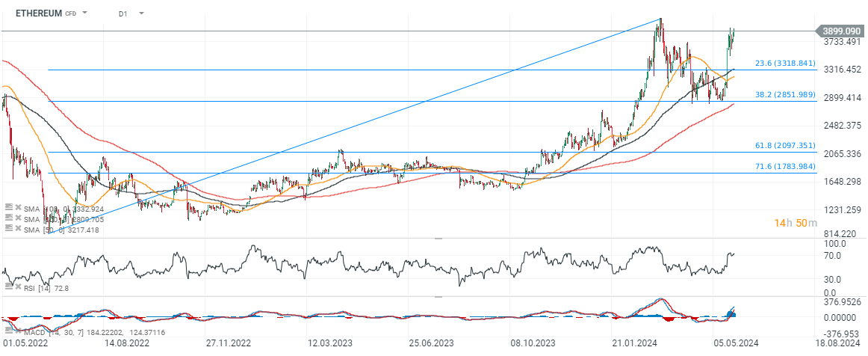This screenshot has height=356, width=868.
Task: Click the 38.2 (2851.989) Fibonacci label
Action: point(786,95)
